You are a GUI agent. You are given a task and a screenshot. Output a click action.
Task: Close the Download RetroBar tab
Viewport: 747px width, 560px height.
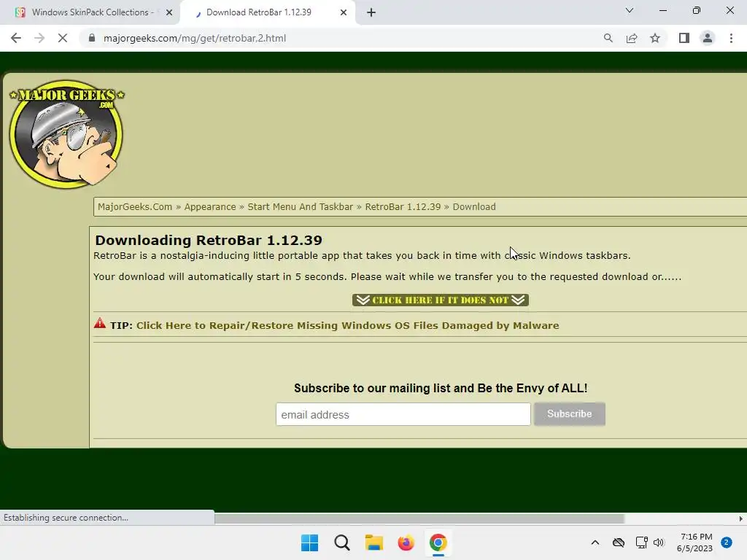click(344, 12)
